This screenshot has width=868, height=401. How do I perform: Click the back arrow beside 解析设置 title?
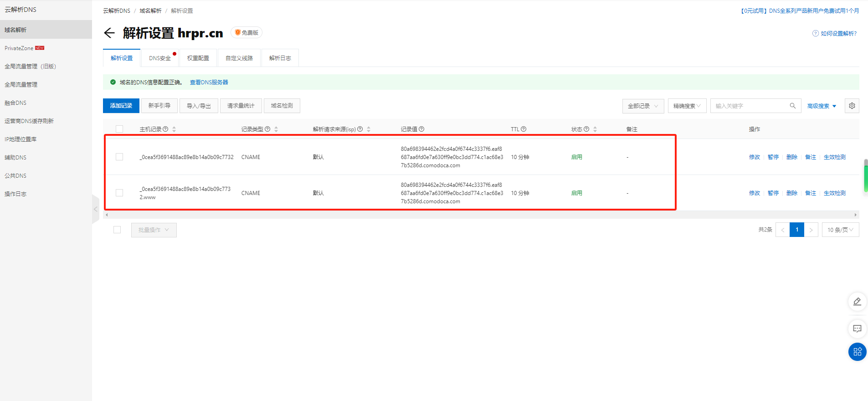click(109, 33)
